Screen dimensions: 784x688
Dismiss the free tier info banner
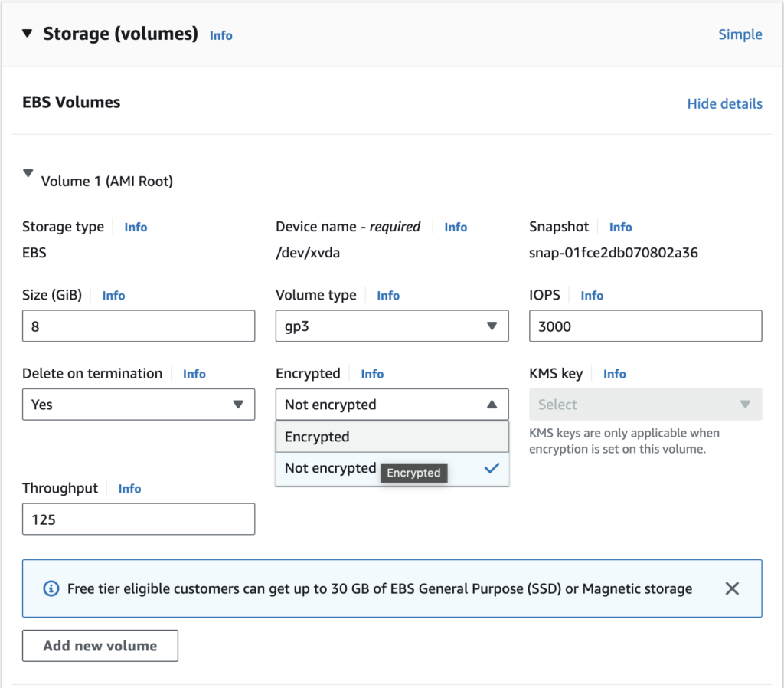pyautogui.click(x=732, y=588)
